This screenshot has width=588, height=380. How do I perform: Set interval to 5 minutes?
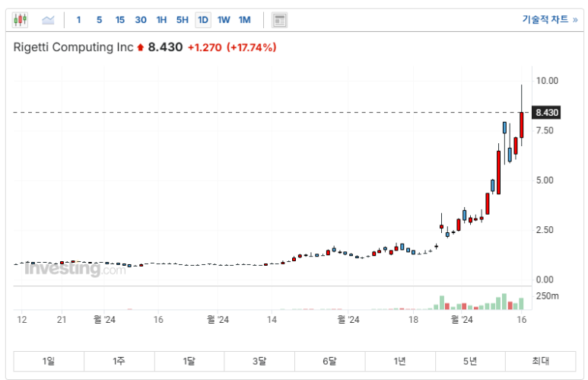click(99, 20)
